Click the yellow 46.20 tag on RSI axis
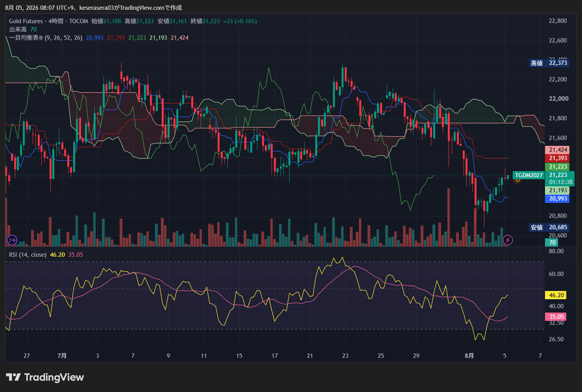Screen dimensions: 582x392 (x=557, y=295)
